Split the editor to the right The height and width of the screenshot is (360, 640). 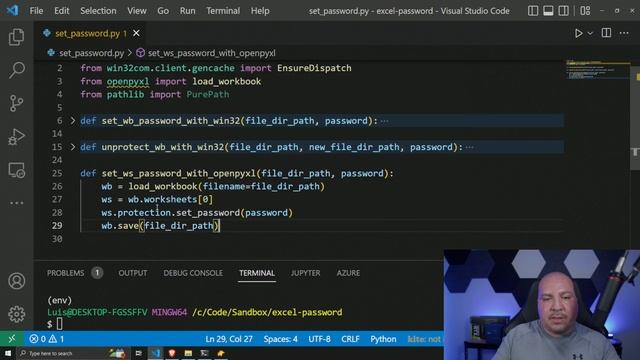click(x=607, y=33)
